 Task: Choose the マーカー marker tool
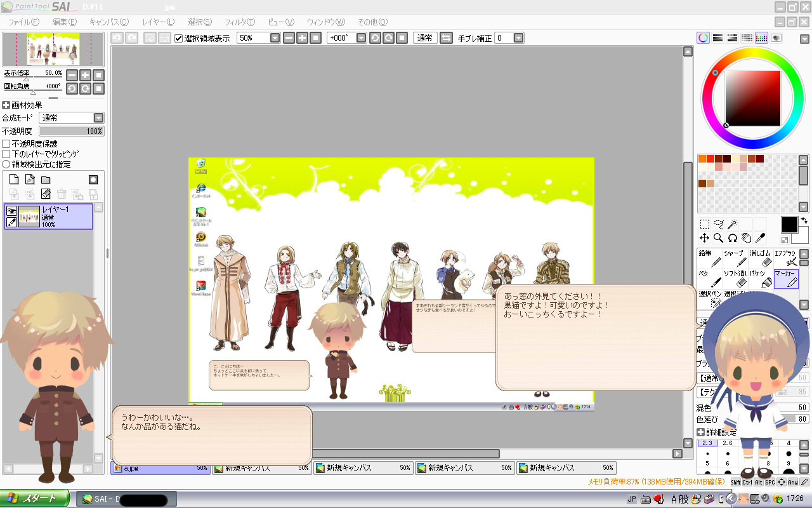coord(786,279)
